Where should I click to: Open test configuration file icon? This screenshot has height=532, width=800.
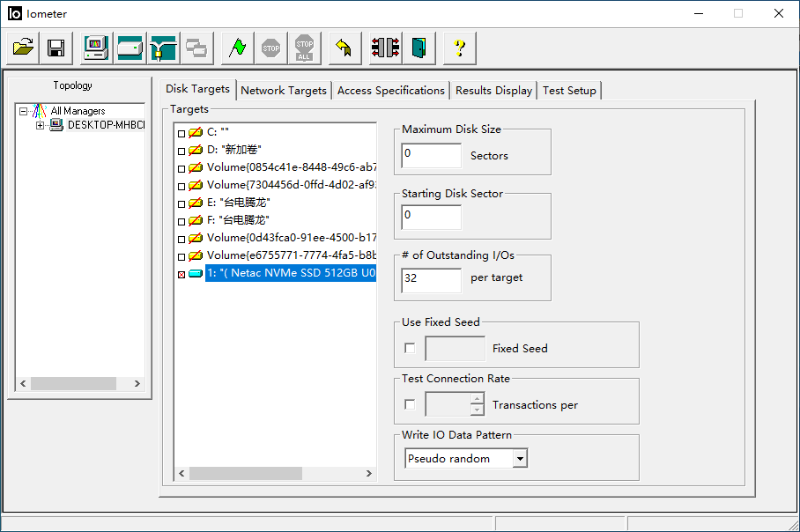[23, 48]
